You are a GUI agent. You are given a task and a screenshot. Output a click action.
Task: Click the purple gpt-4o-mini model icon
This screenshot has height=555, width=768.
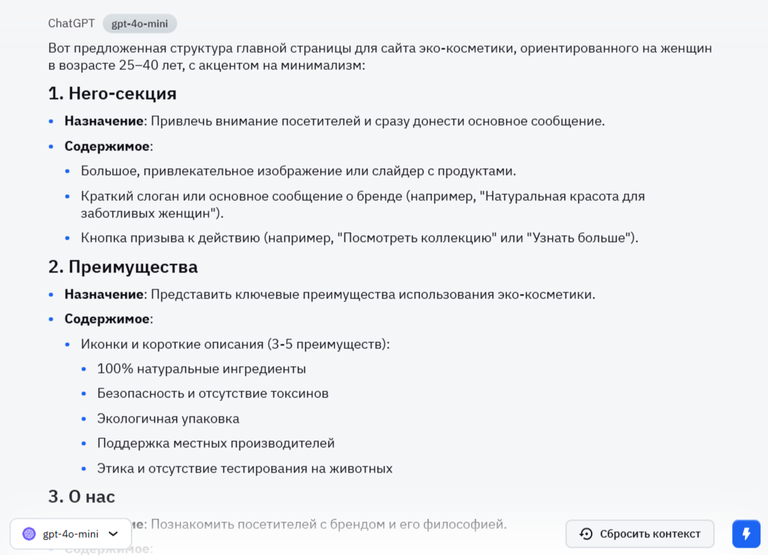(x=29, y=533)
